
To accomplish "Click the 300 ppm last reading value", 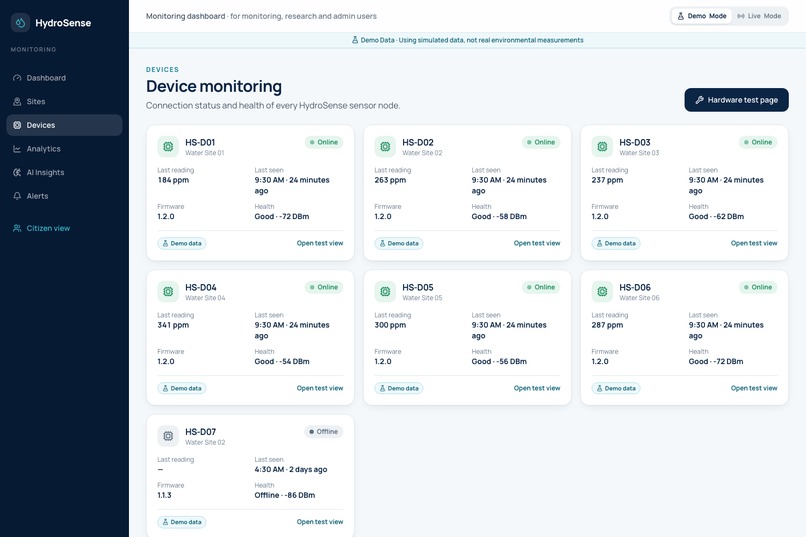I will click(390, 325).
